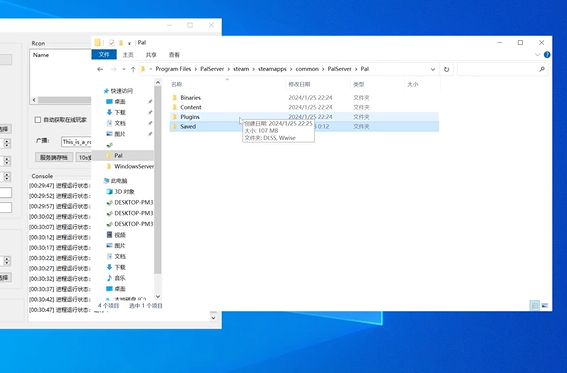Switch to details view layout

(x=534, y=305)
